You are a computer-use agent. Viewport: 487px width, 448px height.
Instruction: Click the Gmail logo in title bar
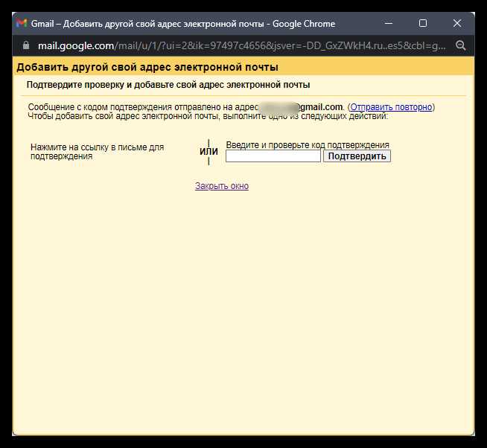22,23
